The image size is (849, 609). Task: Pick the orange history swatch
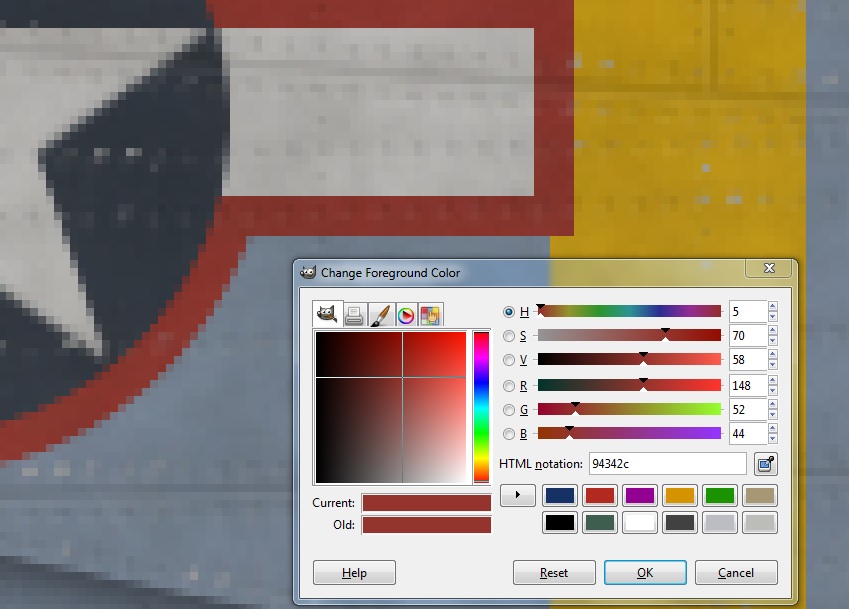click(680, 495)
